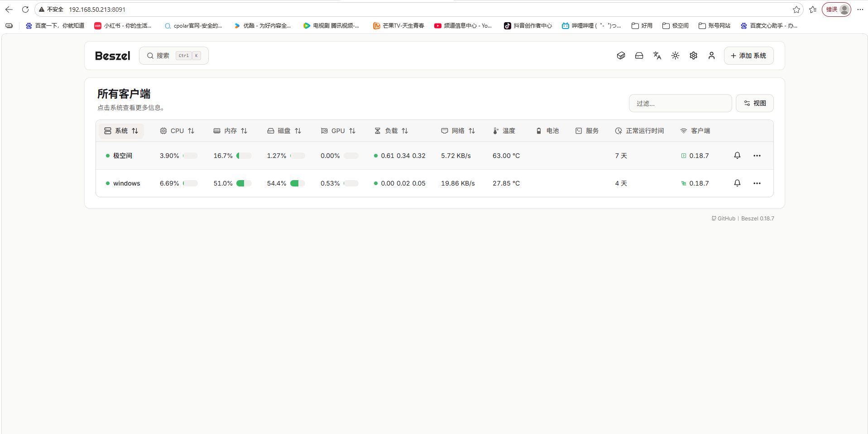868x434 pixels.
Task: Sort systems by 磁盘 column header
Action: coord(284,131)
